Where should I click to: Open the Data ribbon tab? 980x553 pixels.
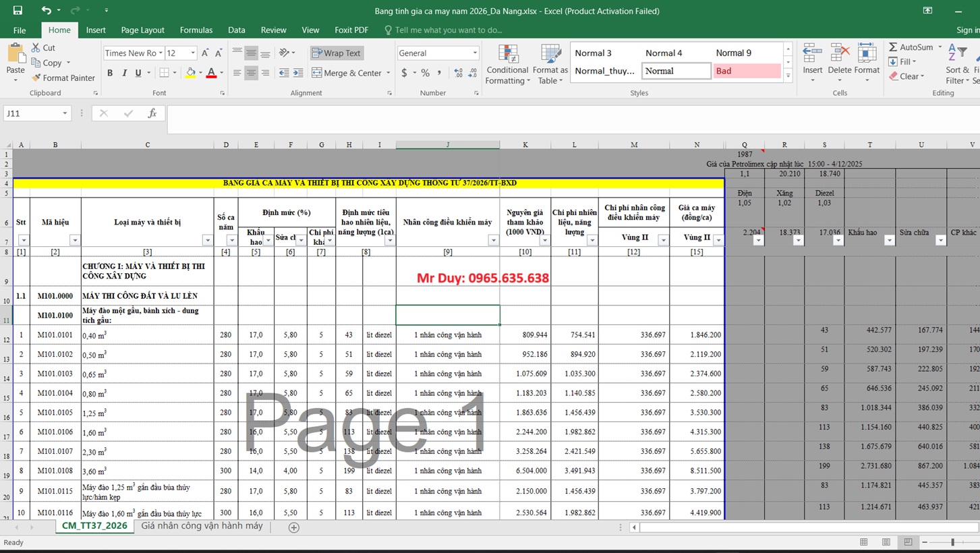point(237,30)
